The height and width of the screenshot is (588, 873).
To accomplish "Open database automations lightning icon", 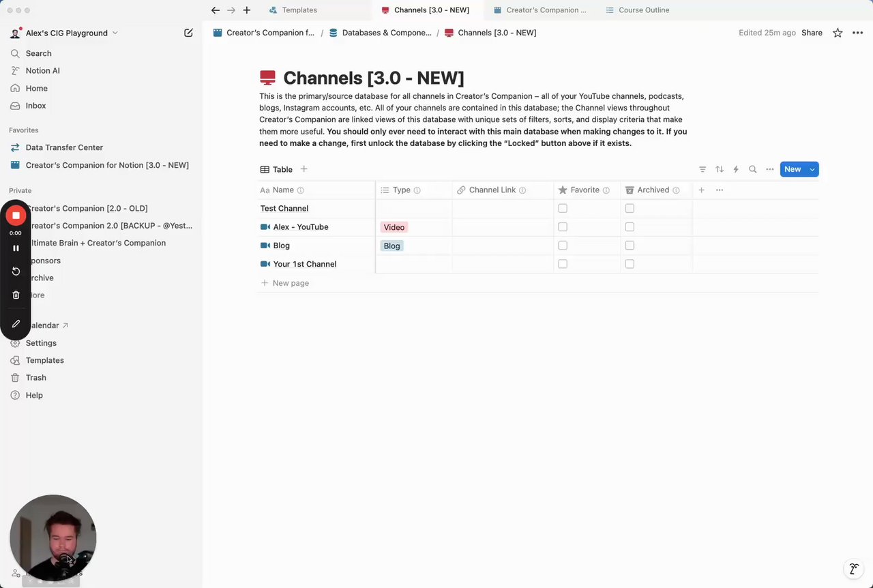I will click(x=736, y=169).
